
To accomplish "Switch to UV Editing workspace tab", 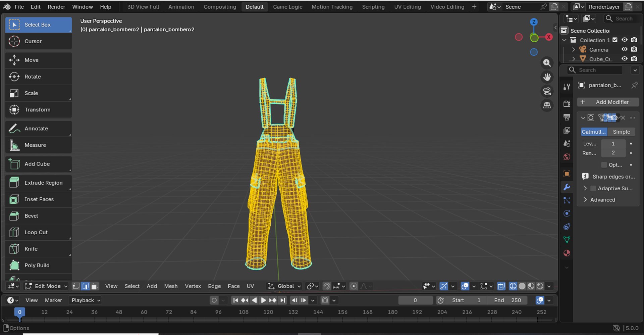I will click(408, 7).
